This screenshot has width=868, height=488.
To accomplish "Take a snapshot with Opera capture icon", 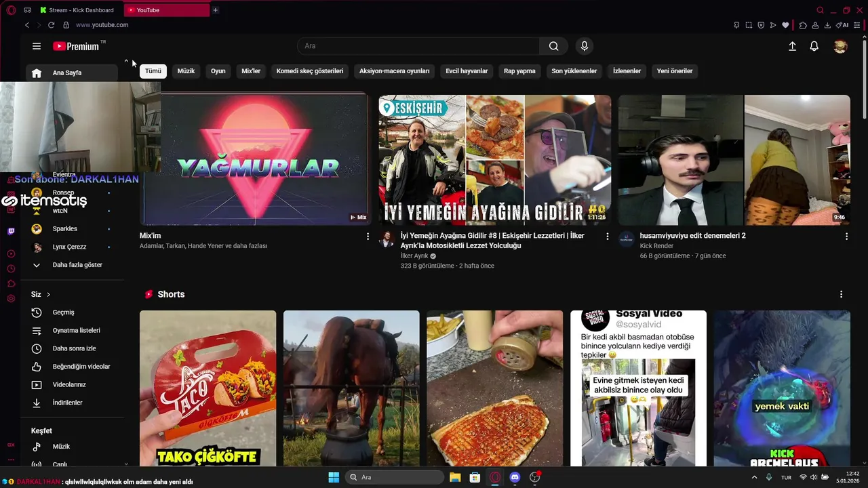I will tap(749, 25).
